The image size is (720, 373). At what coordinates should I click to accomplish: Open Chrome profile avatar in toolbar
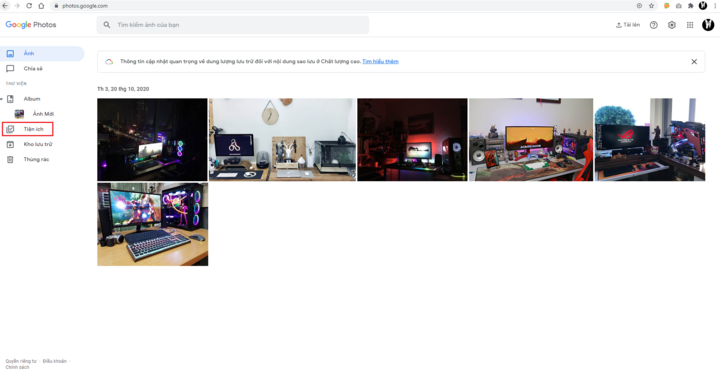coord(703,6)
